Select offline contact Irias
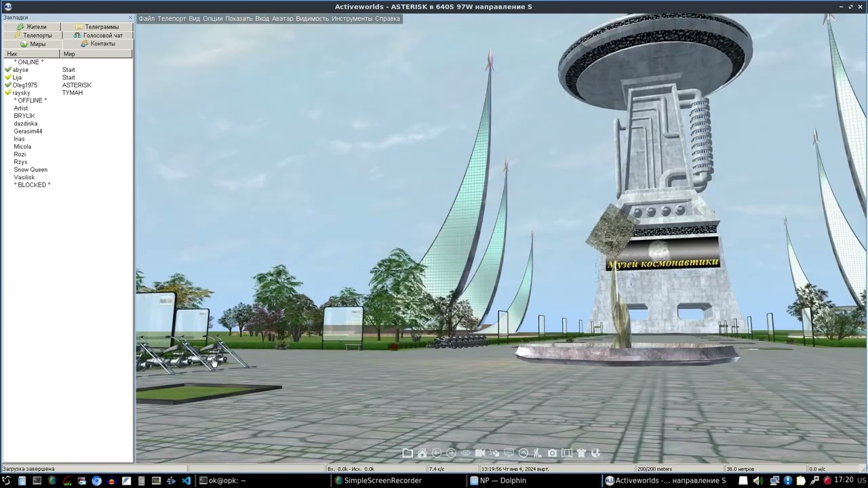 pos(19,139)
